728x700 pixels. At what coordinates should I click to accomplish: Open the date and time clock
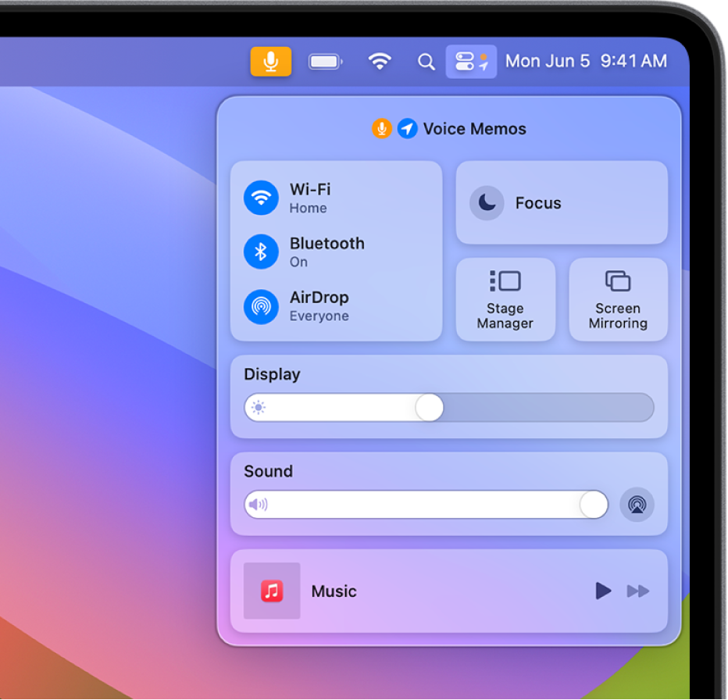coord(586,61)
